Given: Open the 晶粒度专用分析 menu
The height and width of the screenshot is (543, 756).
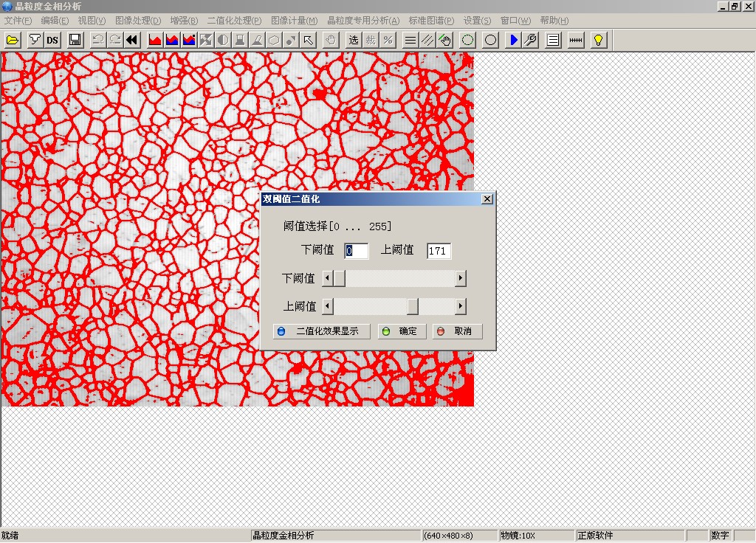Looking at the screenshot, I should coord(363,21).
